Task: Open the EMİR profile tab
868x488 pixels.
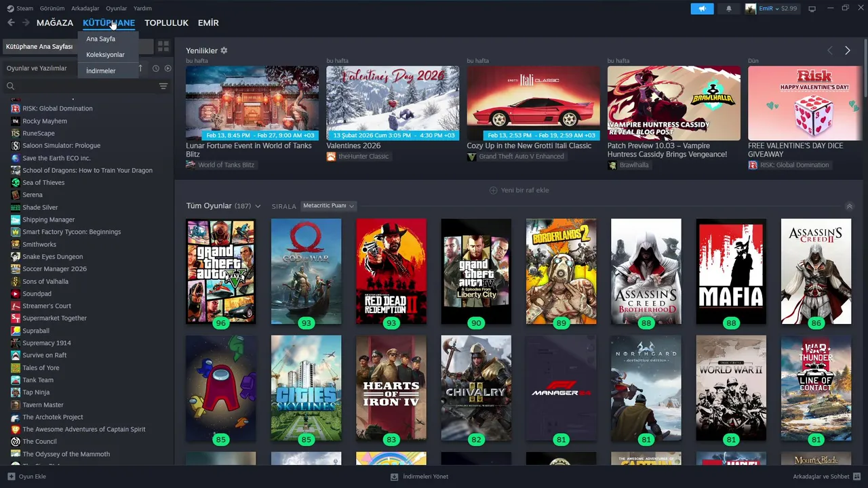Action: 208,22
